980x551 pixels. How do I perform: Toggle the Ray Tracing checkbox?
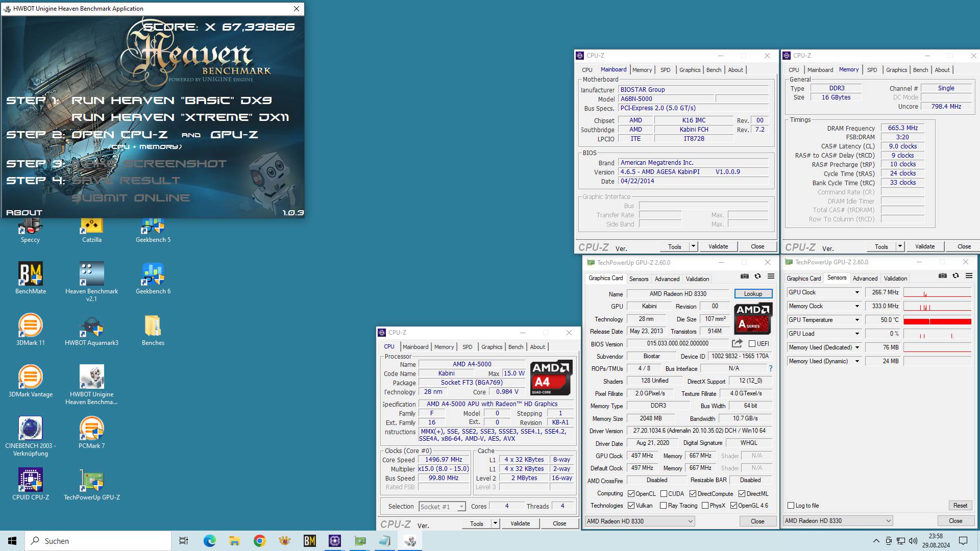pos(664,506)
